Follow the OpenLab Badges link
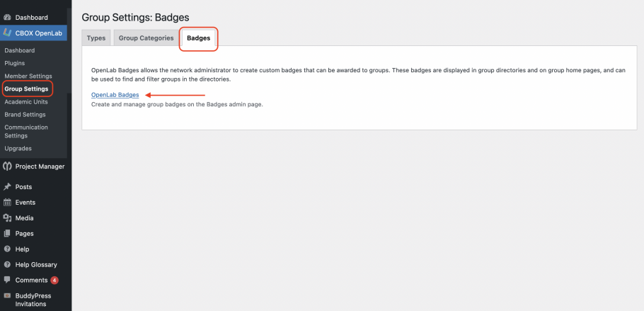Image resolution: width=644 pixels, height=311 pixels. pos(115,95)
